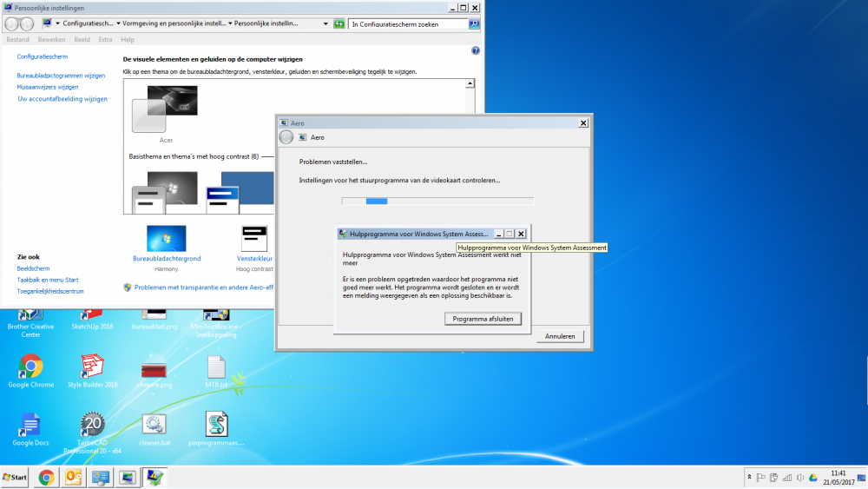Click the green refresh button by address bar
Screen dimensions: 868x489
(x=339, y=24)
